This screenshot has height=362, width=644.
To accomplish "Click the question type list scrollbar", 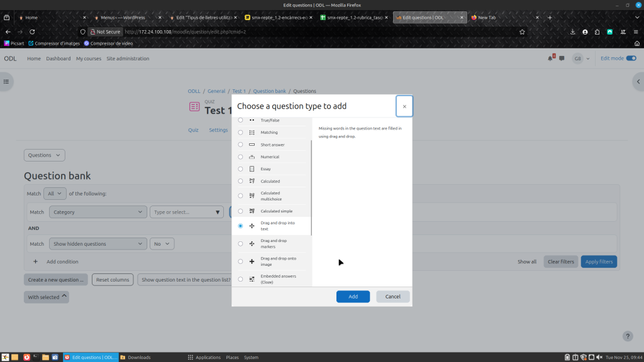I will pyautogui.click(x=311, y=189).
